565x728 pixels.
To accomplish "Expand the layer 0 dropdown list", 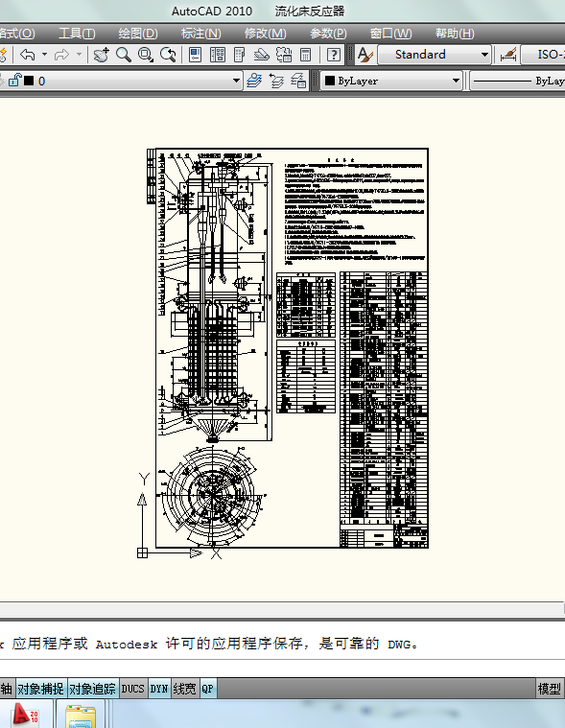I will pyautogui.click(x=236, y=82).
